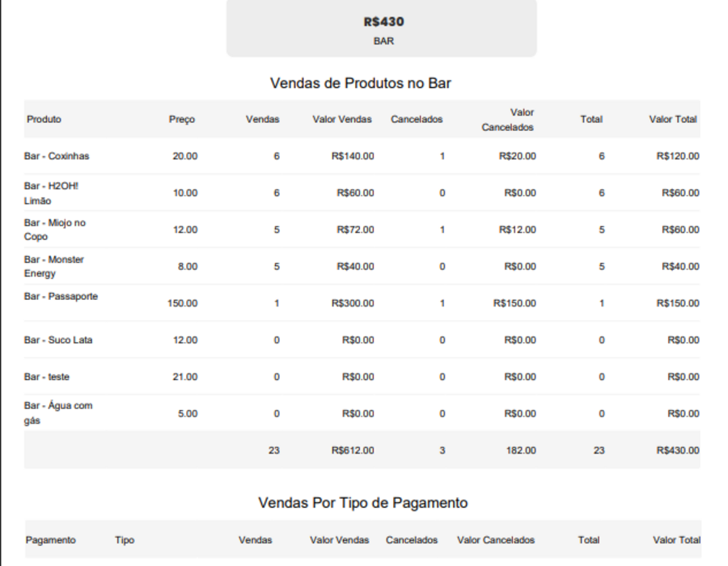Select the Bar - teste row
Viewport: 728px width, 566px height.
click(x=362, y=377)
